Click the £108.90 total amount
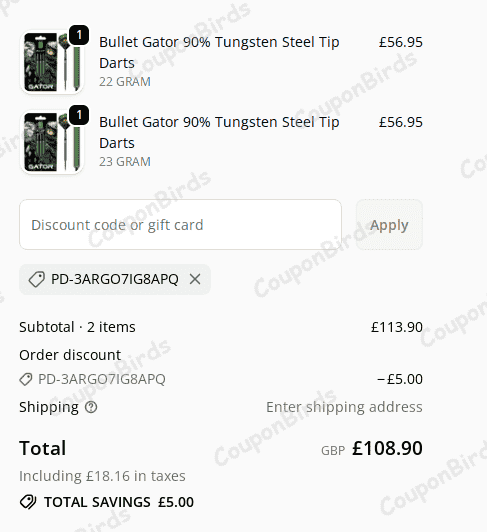 [387, 448]
